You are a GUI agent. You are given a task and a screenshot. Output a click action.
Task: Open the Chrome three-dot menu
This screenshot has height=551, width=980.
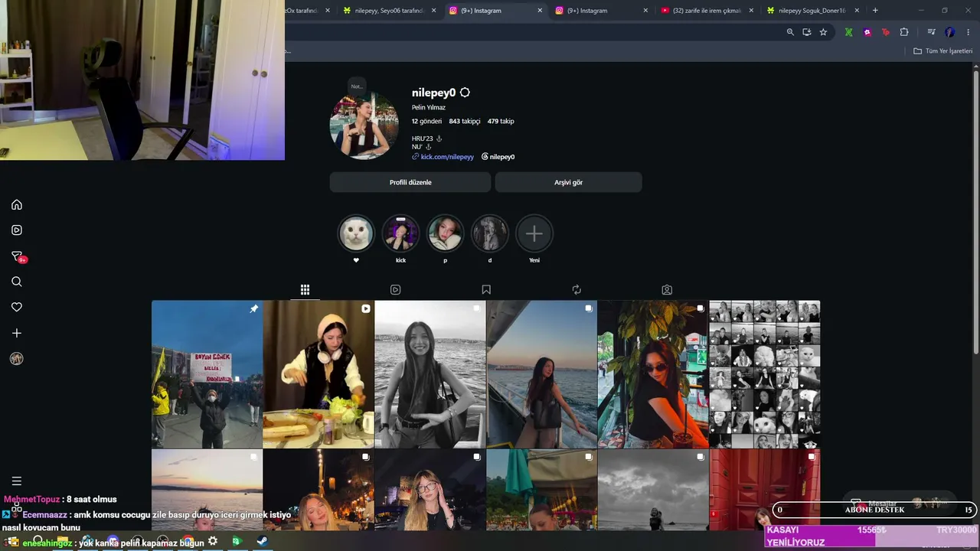click(x=969, y=32)
